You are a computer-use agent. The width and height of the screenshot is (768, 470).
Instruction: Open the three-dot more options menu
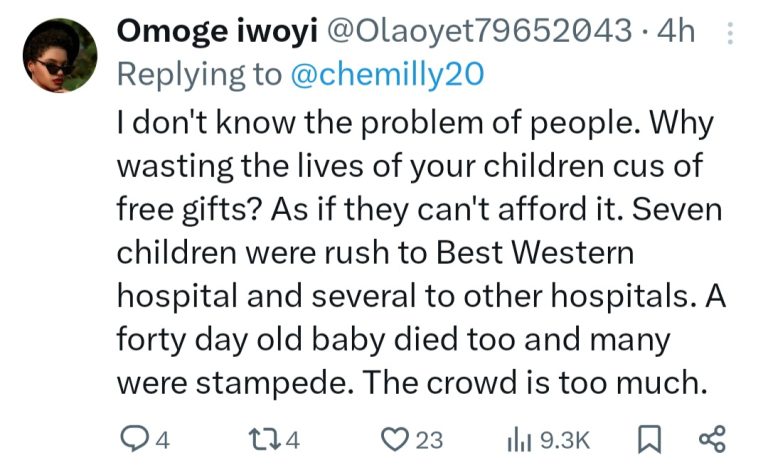[727, 34]
